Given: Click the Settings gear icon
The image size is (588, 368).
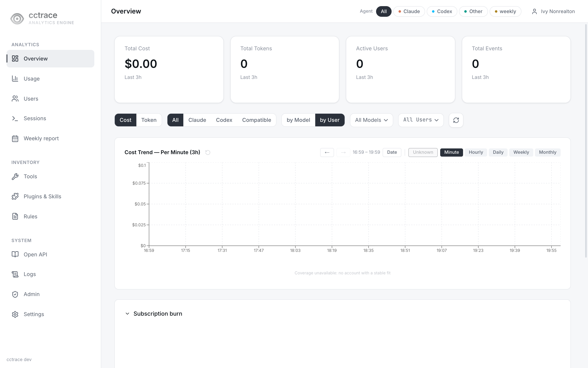Looking at the screenshot, I should pyautogui.click(x=15, y=314).
